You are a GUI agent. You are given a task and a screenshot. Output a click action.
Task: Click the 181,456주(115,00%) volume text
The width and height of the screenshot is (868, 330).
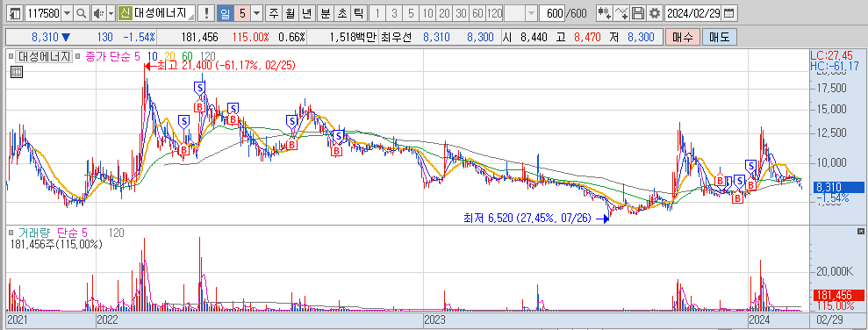coord(56,244)
